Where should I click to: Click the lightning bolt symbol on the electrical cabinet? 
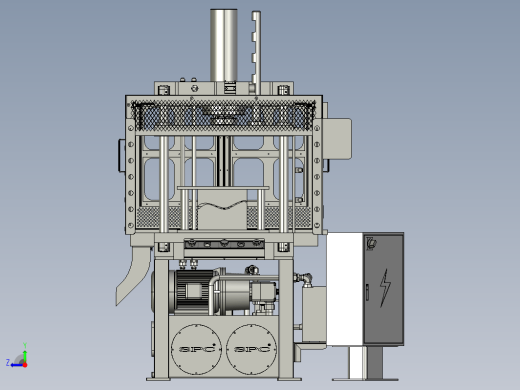tap(385, 288)
